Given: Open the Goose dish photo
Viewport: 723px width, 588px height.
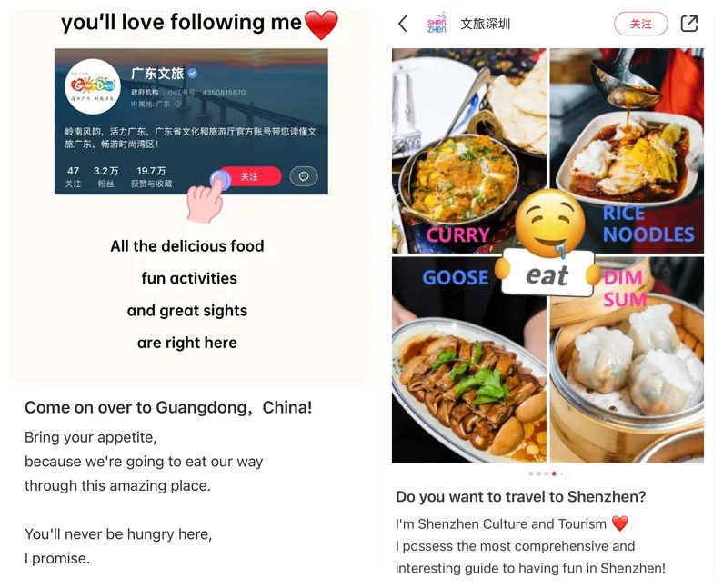Looking at the screenshot, I should coord(469,360).
